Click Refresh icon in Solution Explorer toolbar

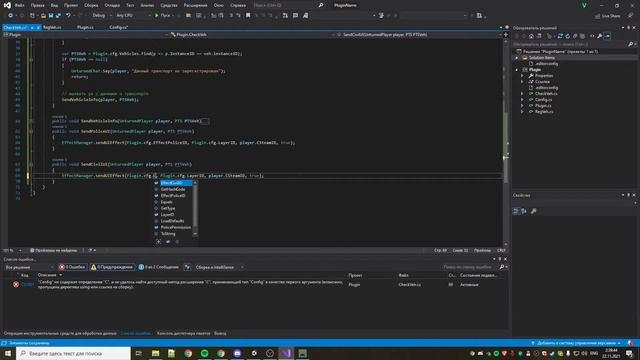click(x=567, y=36)
